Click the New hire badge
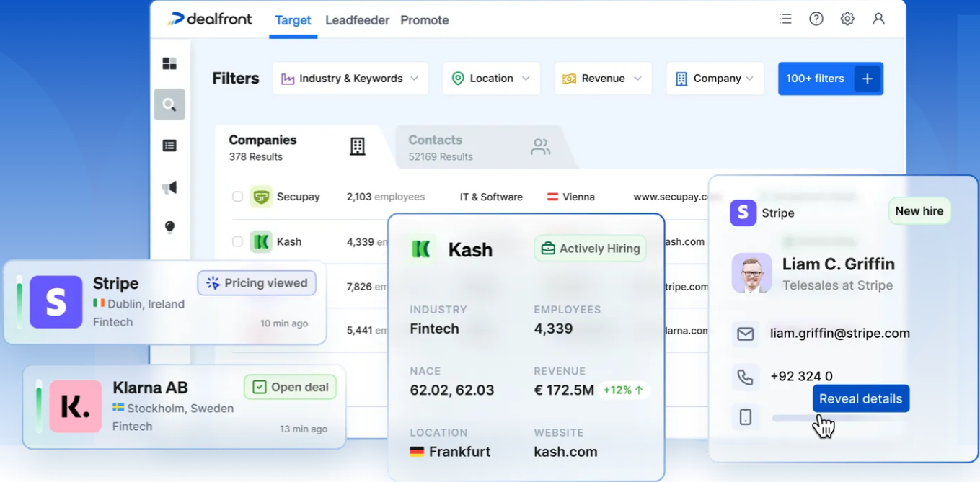This screenshot has height=482, width=980. [919, 211]
